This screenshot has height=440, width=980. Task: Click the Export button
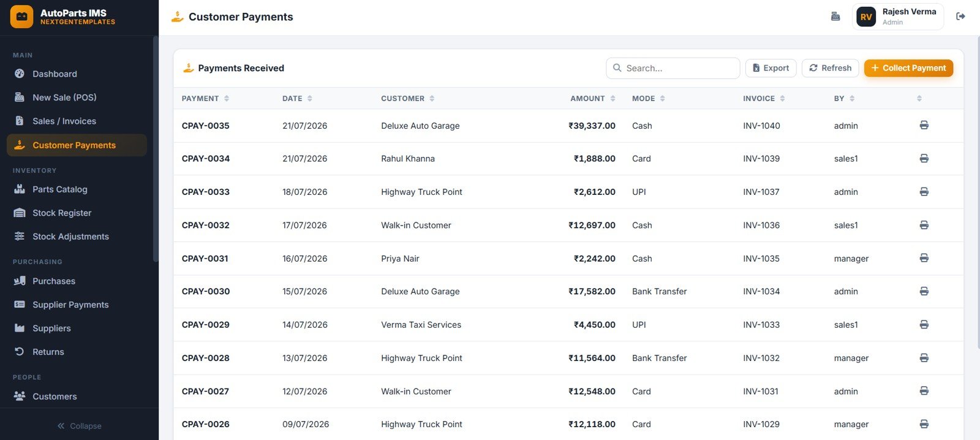(771, 68)
